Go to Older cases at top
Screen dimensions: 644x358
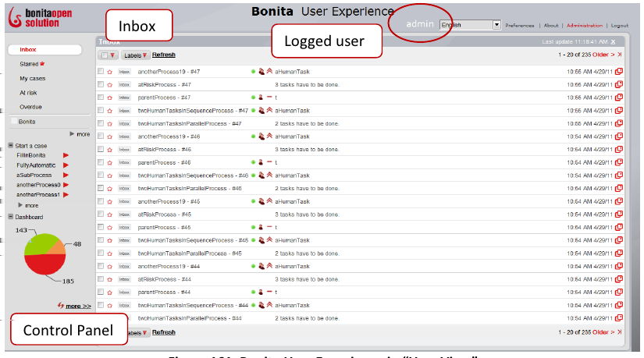tap(603, 55)
